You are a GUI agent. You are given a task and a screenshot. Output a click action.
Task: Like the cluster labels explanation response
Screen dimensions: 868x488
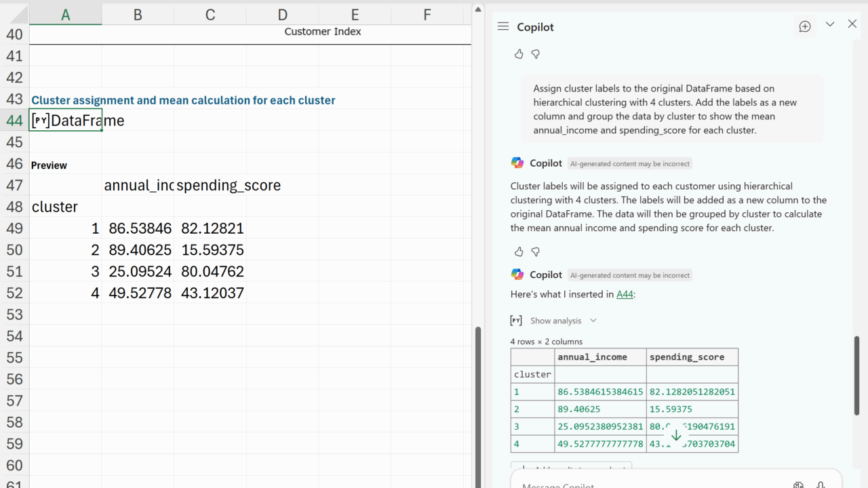pos(519,252)
